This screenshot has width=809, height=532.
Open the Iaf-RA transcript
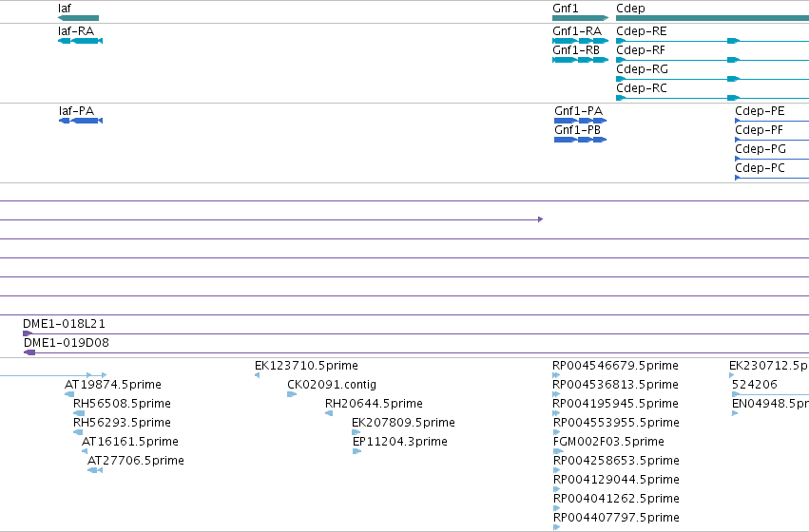(81, 41)
